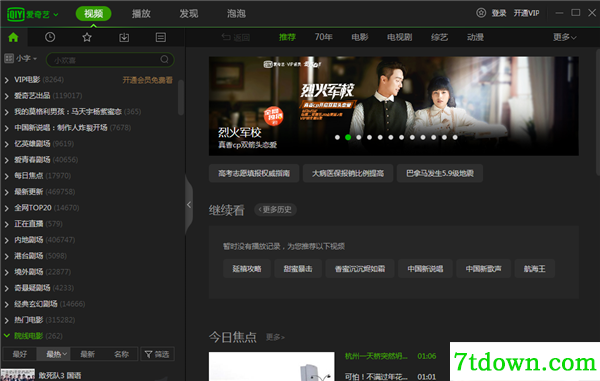Expand the VIP电影 category

7,80
